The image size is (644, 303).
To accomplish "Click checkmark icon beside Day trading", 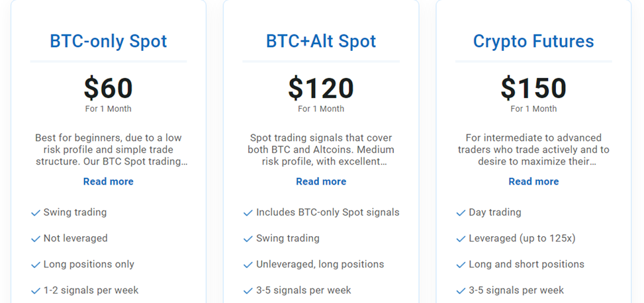I will (x=461, y=213).
